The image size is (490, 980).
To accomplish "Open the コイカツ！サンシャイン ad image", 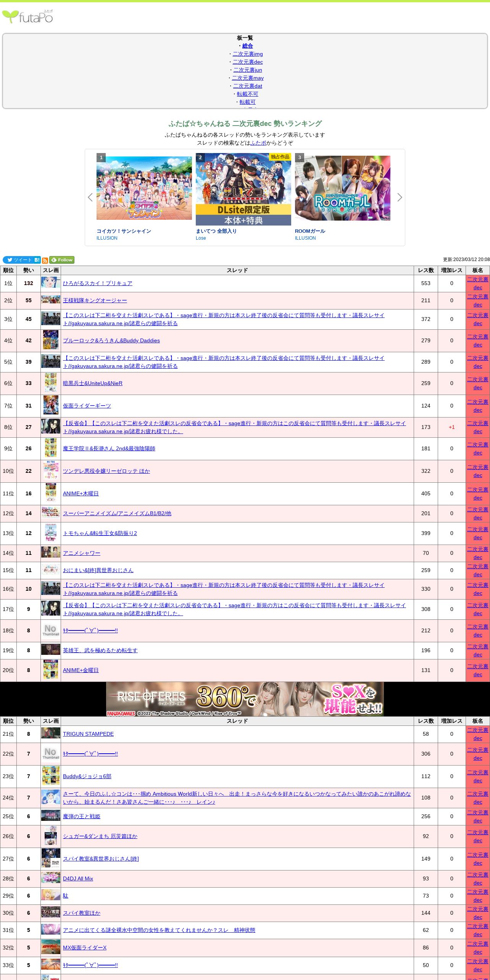I will pos(144,188).
